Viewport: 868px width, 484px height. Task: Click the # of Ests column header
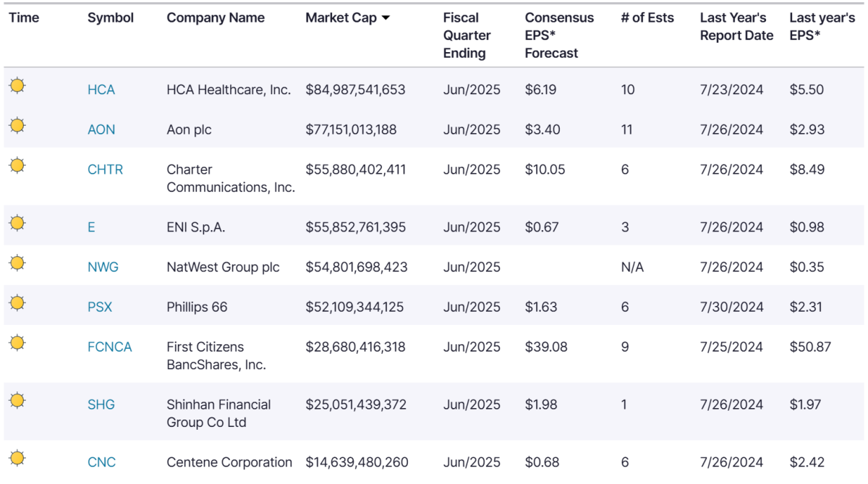click(647, 18)
